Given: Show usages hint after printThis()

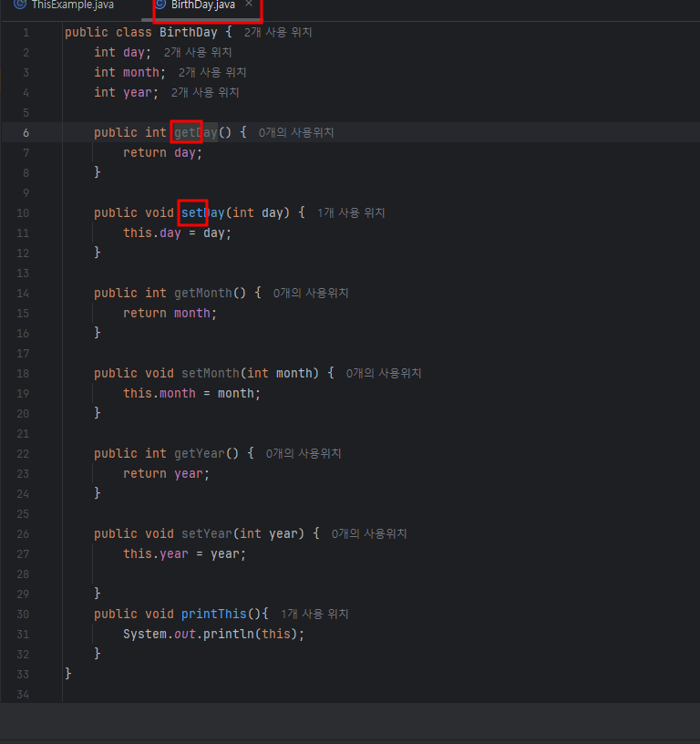Looking at the screenshot, I should (x=314, y=614).
